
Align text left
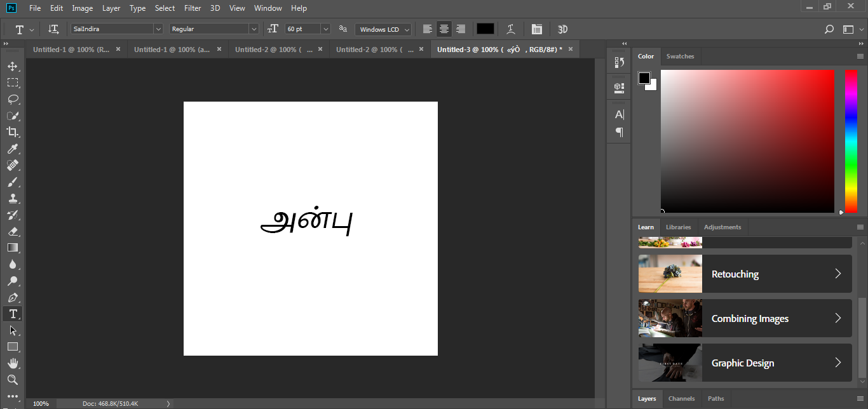[428, 29]
